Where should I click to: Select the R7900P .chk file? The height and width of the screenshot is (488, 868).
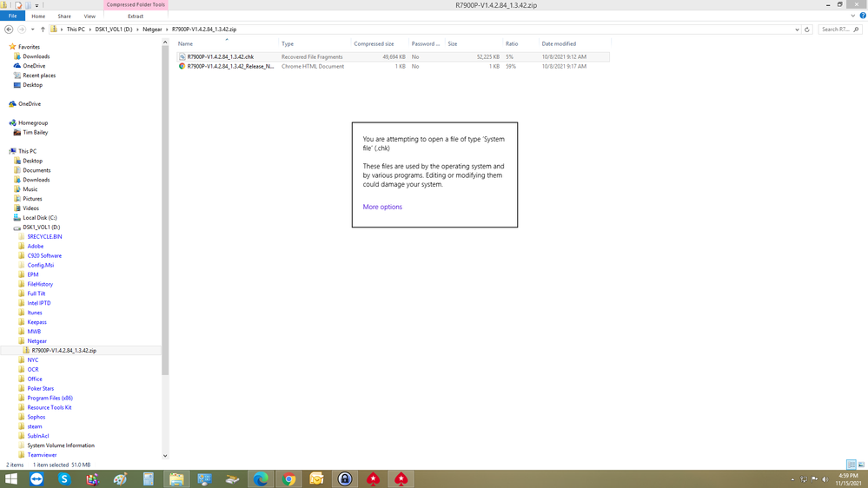click(221, 56)
